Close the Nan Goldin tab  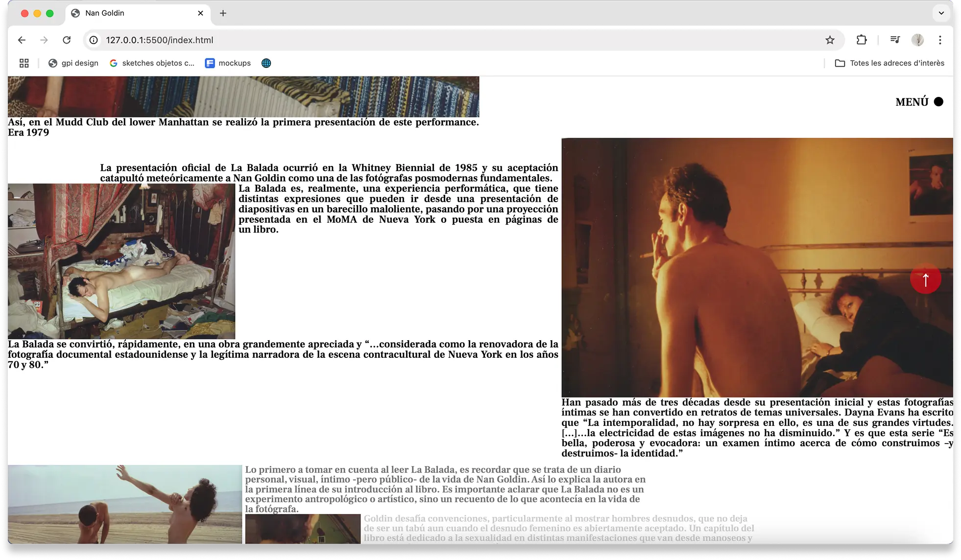pos(200,13)
